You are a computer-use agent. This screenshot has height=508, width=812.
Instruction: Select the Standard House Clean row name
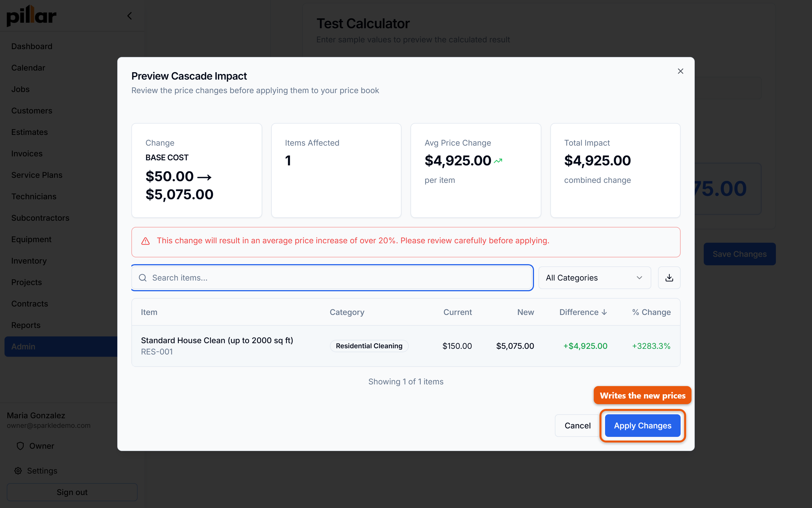[x=217, y=340]
